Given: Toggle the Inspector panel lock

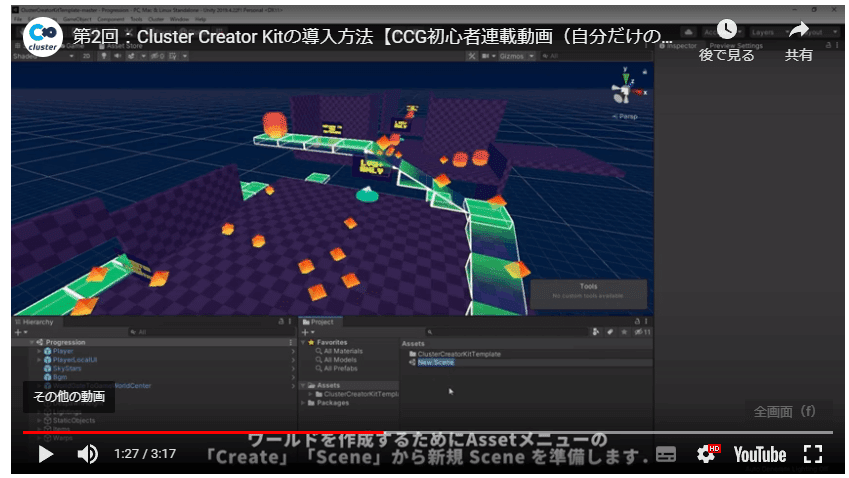Looking at the screenshot, I should (x=828, y=46).
